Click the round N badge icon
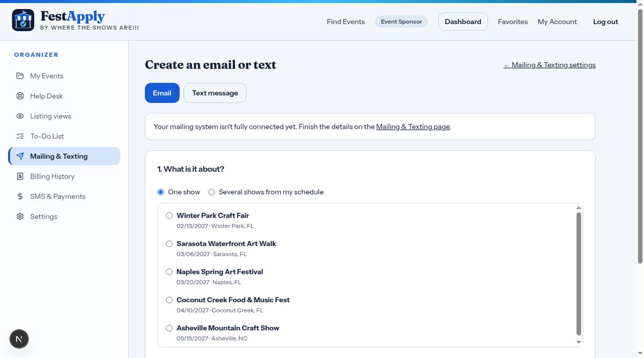This screenshot has height=358, width=644. coord(19,339)
